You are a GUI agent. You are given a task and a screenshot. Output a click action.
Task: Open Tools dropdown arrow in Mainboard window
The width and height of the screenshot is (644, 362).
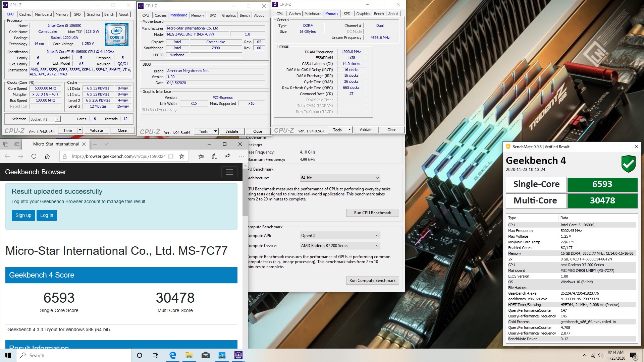(215, 132)
